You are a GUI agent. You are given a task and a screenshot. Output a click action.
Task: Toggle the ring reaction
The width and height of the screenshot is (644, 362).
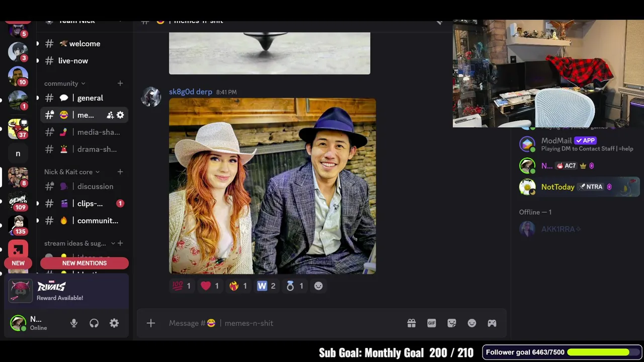[294, 286]
